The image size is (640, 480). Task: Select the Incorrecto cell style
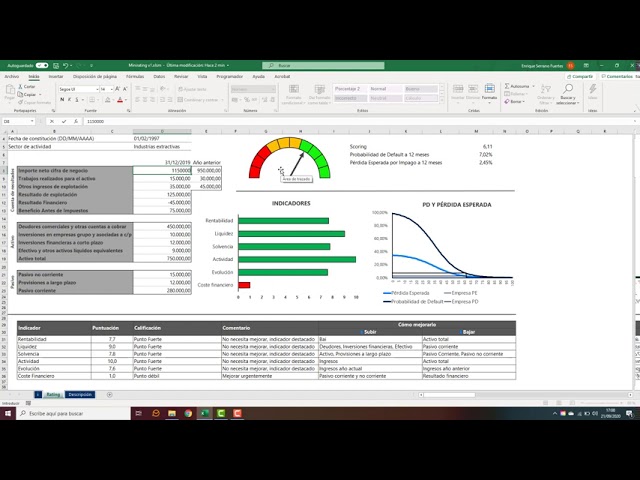(x=350, y=98)
